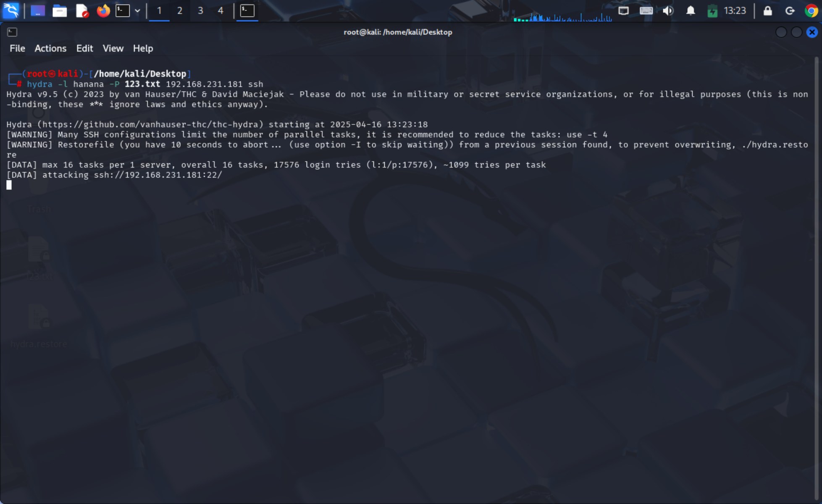Launch the text editor panel icon
The height and width of the screenshot is (504, 822).
(81, 10)
